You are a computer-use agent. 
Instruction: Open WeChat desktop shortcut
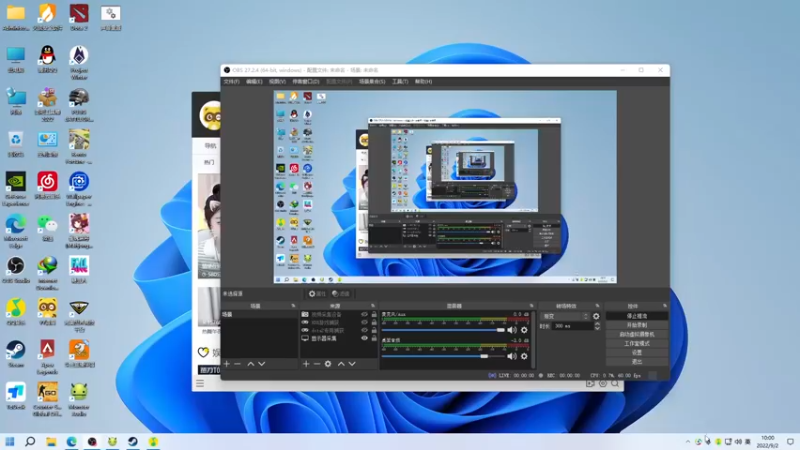click(x=47, y=228)
